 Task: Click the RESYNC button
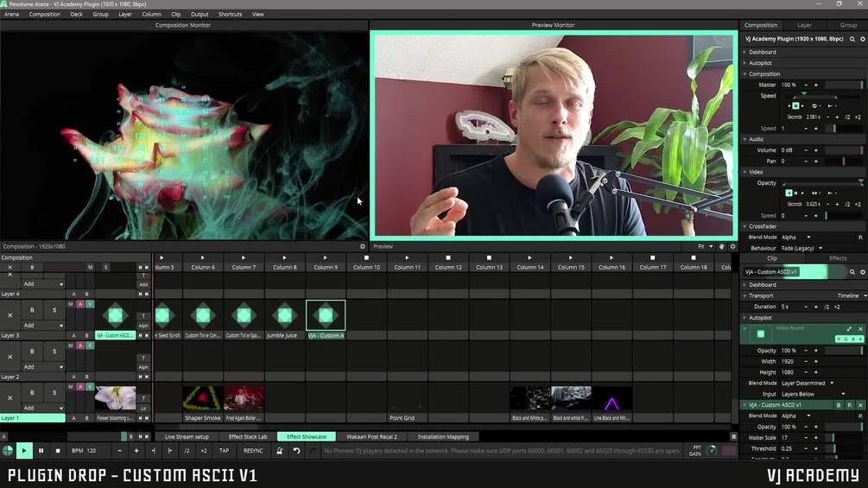point(253,451)
